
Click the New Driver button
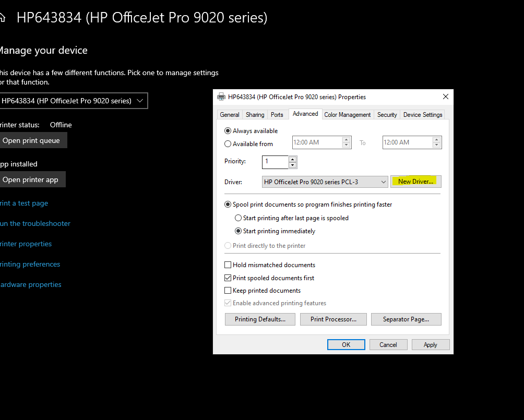pos(415,182)
